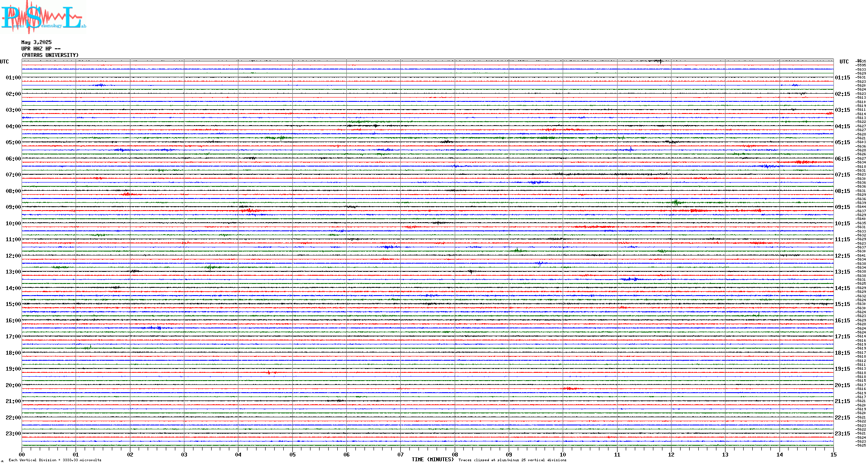Click the 11:15 end-time label
The width and height of the screenshot is (868, 466).
point(843,239)
